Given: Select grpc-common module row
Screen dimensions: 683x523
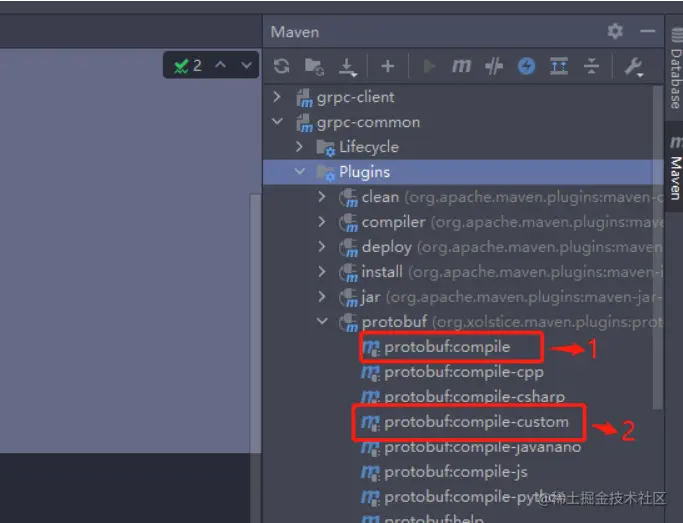Looking at the screenshot, I should tap(463, 122).
